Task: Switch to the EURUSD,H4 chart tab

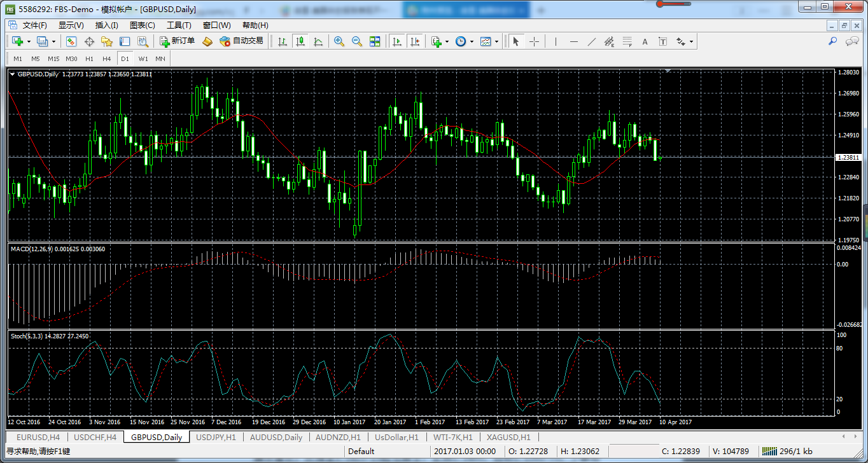Action: point(38,437)
